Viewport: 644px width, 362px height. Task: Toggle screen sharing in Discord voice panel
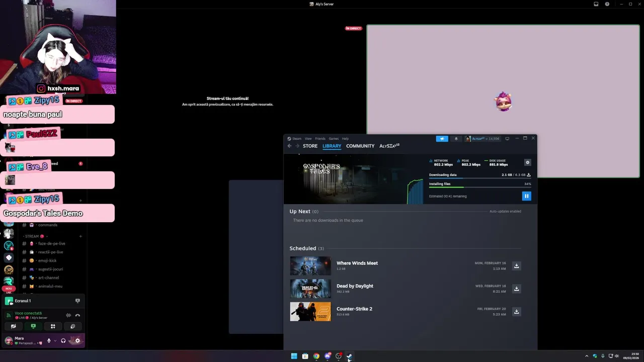33,326
